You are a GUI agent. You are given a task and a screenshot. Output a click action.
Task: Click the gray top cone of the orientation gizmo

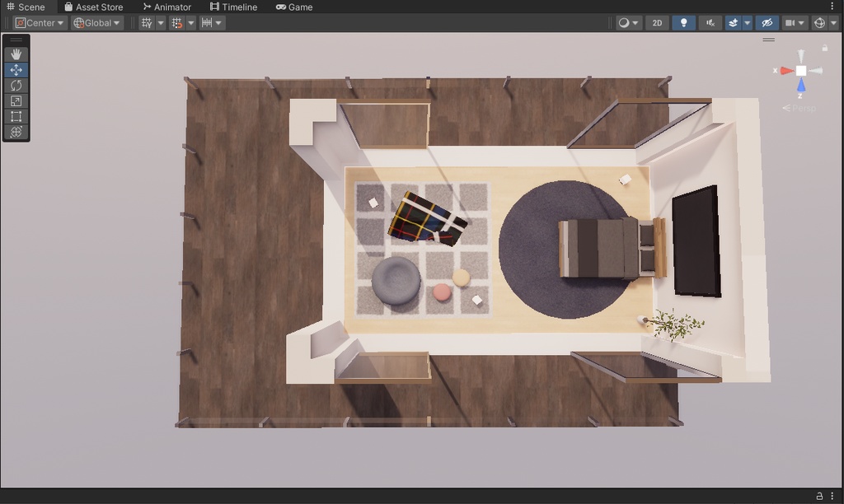coord(801,56)
